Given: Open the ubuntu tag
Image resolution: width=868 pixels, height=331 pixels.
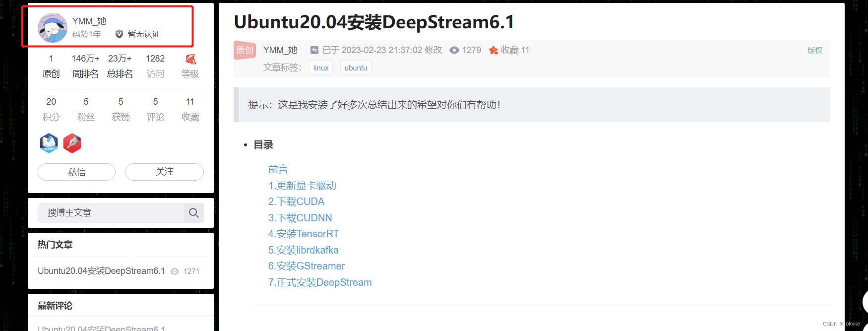Looking at the screenshot, I should [356, 68].
